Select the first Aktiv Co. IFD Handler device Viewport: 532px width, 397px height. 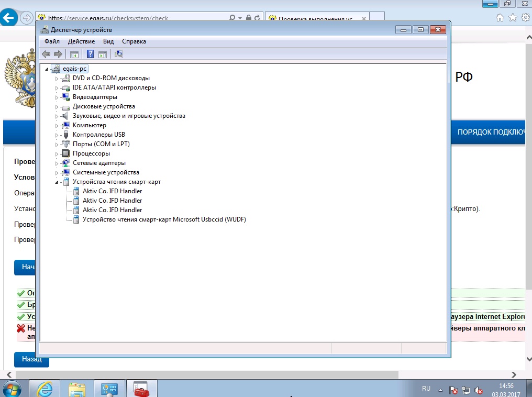(112, 191)
